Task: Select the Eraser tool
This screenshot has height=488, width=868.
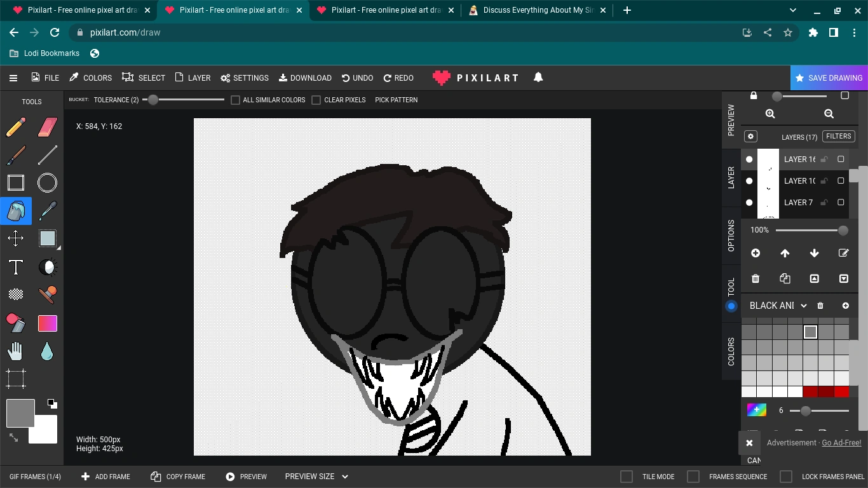Action: tap(46, 126)
